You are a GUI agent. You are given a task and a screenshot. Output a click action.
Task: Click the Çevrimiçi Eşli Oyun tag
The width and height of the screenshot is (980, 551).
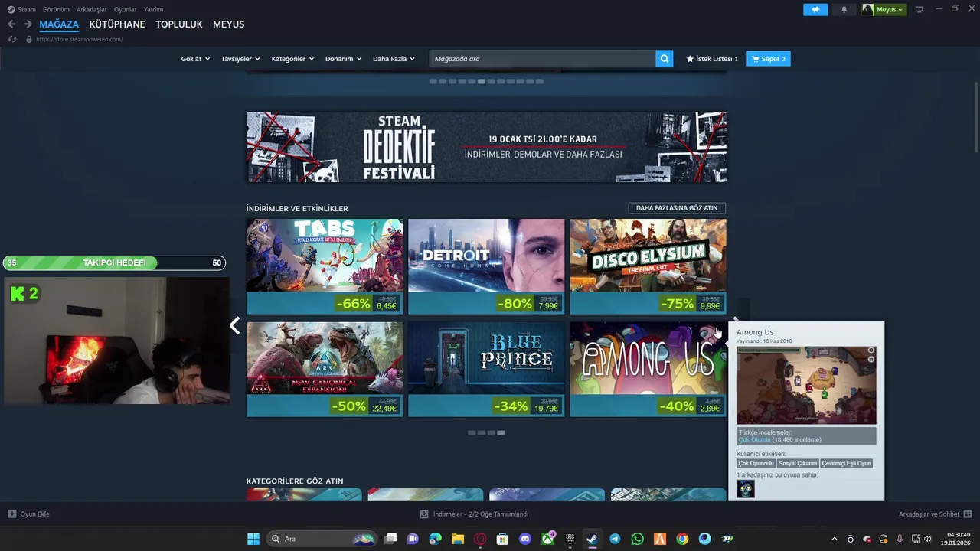tap(846, 463)
